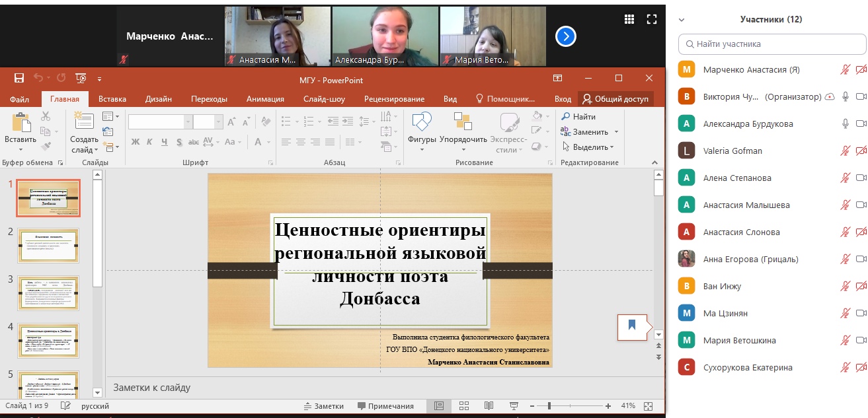
Task: Enter Zoom full screen mode
Action: point(652,19)
